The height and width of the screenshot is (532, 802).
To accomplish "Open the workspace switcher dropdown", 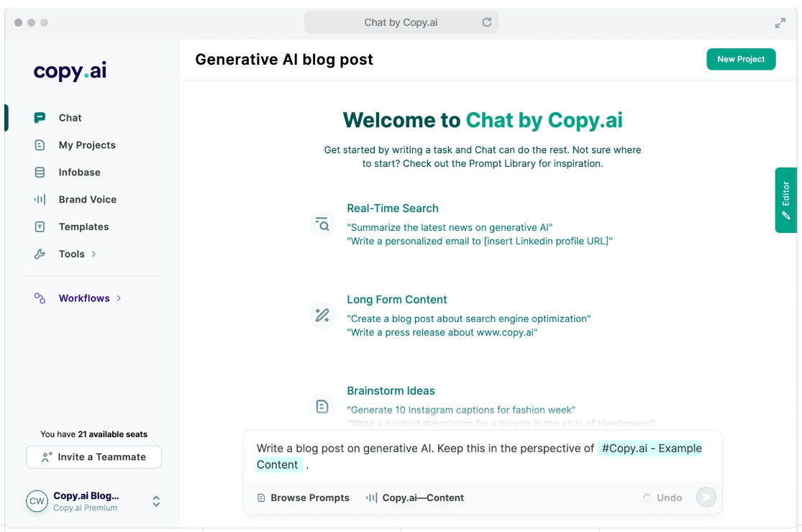I will tap(156, 502).
